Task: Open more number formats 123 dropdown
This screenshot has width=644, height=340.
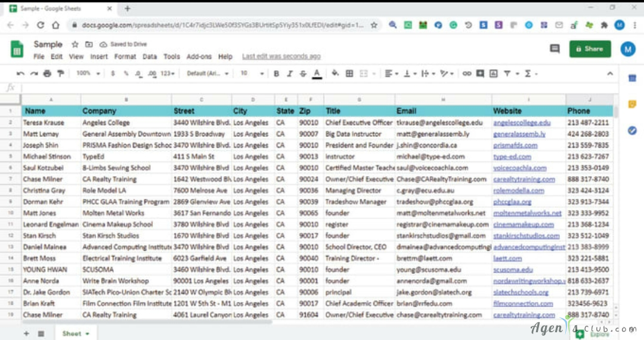Action: pos(168,73)
